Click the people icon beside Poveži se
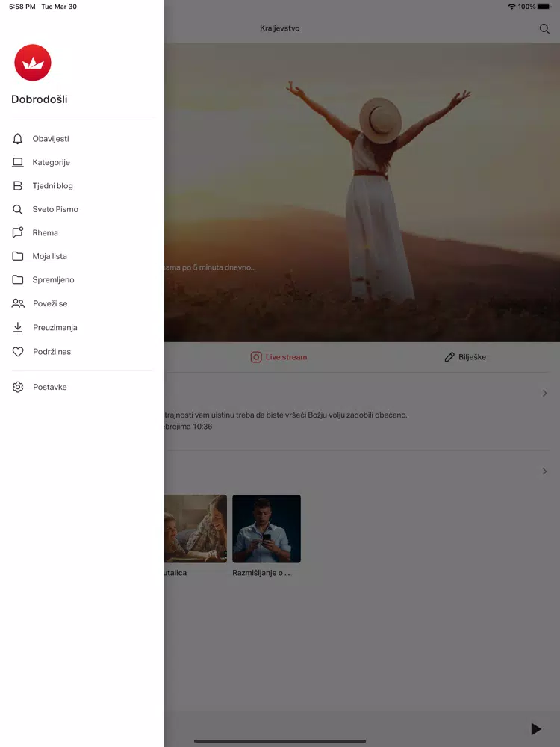The width and height of the screenshot is (560, 747). click(x=18, y=303)
